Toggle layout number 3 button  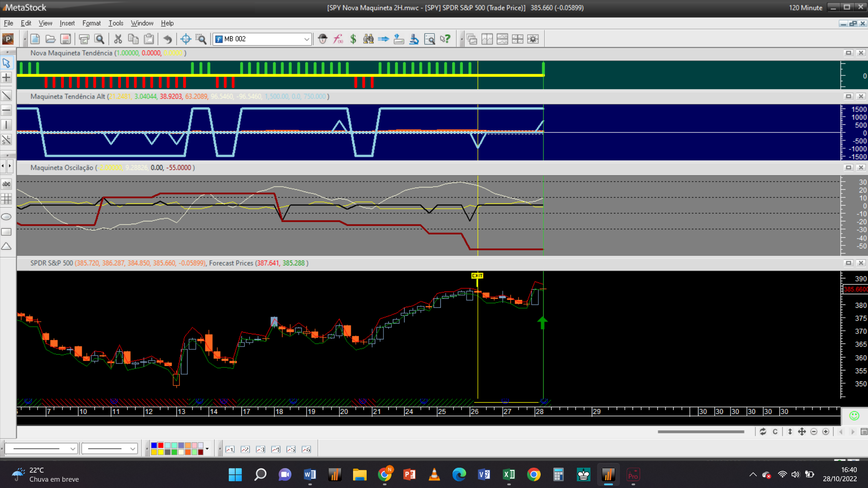pyautogui.click(x=260, y=449)
